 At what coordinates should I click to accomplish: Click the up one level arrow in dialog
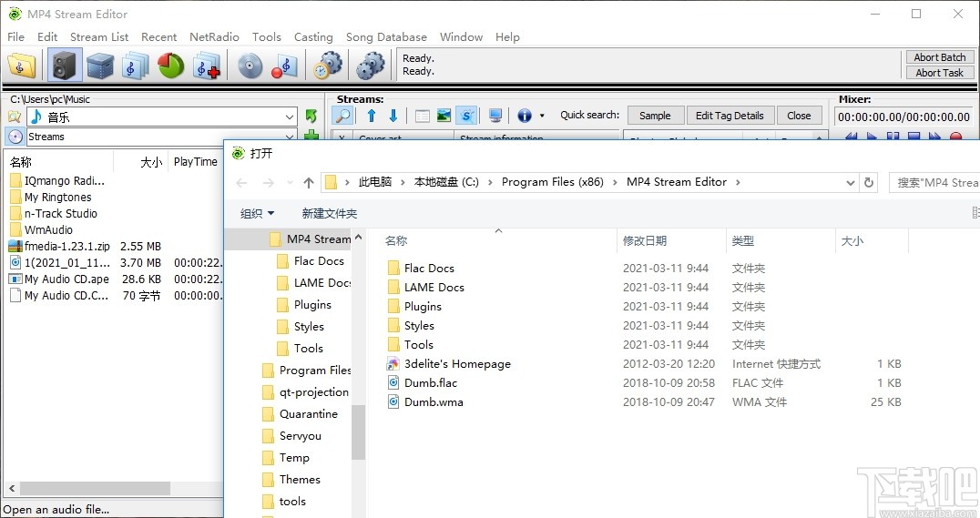309,182
